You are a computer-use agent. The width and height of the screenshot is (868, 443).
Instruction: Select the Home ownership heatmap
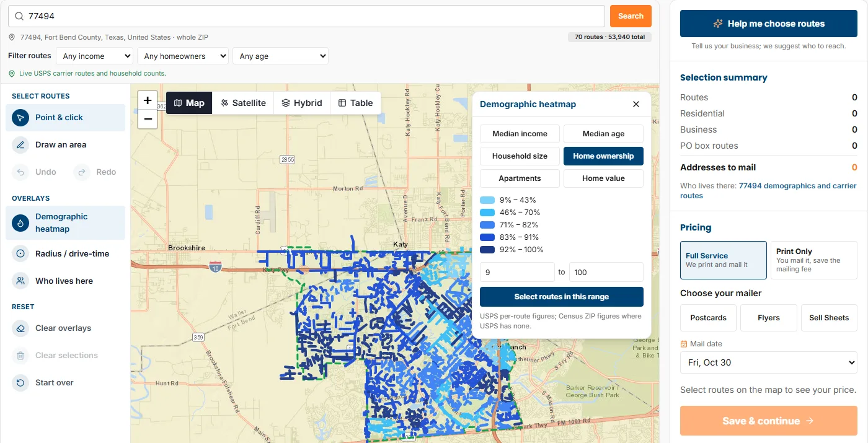[603, 156]
